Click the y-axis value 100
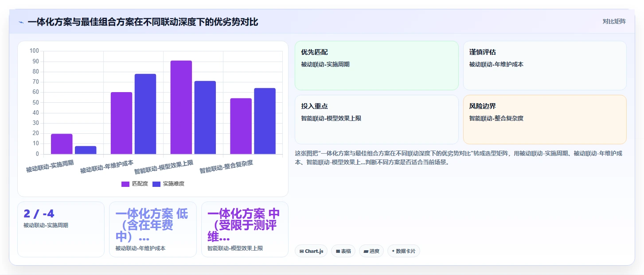 tap(35, 51)
